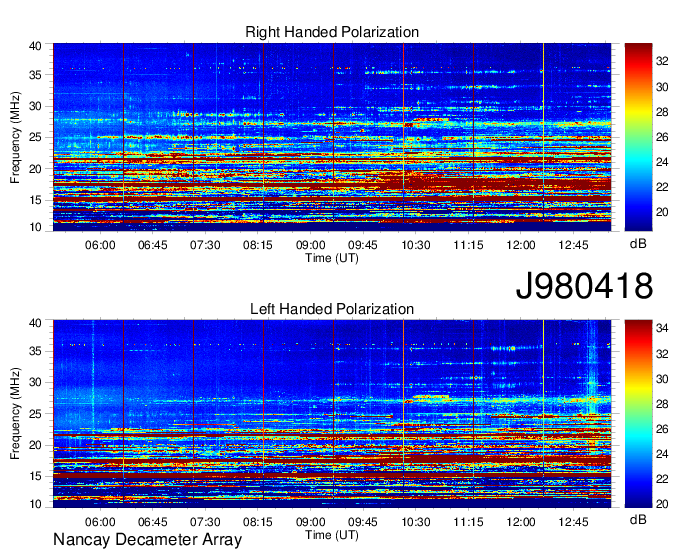
Task: Click 09:00 tick on left-handed time axis
Action: 311,522
